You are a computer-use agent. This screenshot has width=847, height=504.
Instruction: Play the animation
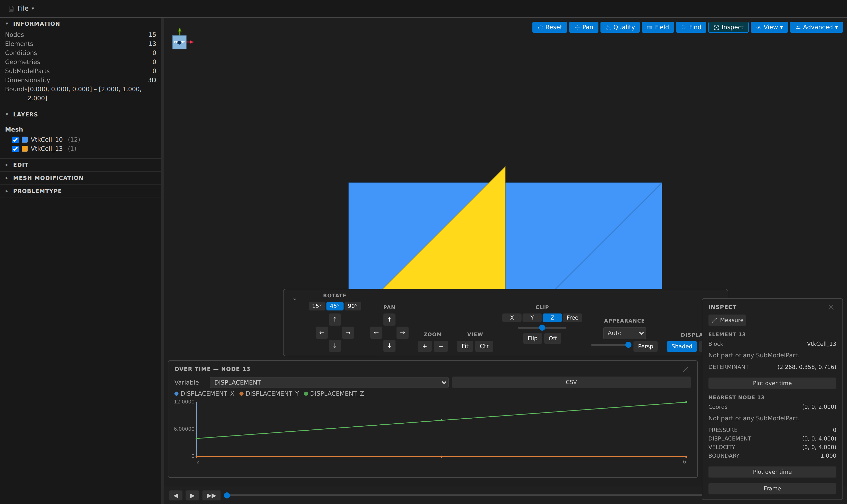point(192,495)
